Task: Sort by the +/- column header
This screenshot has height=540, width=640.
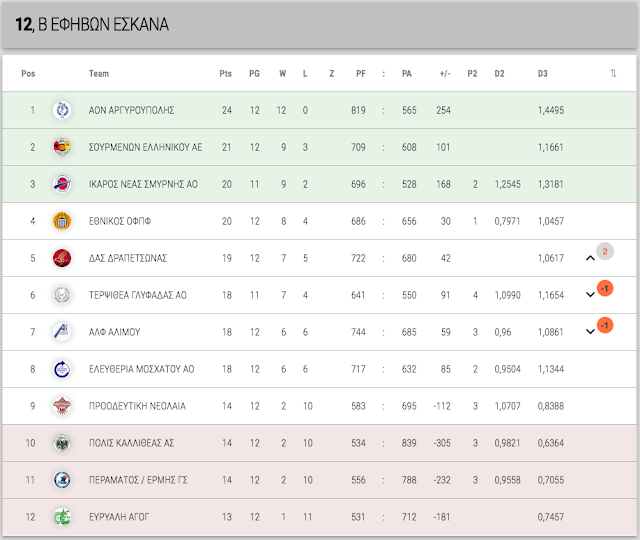Action: 445,73
